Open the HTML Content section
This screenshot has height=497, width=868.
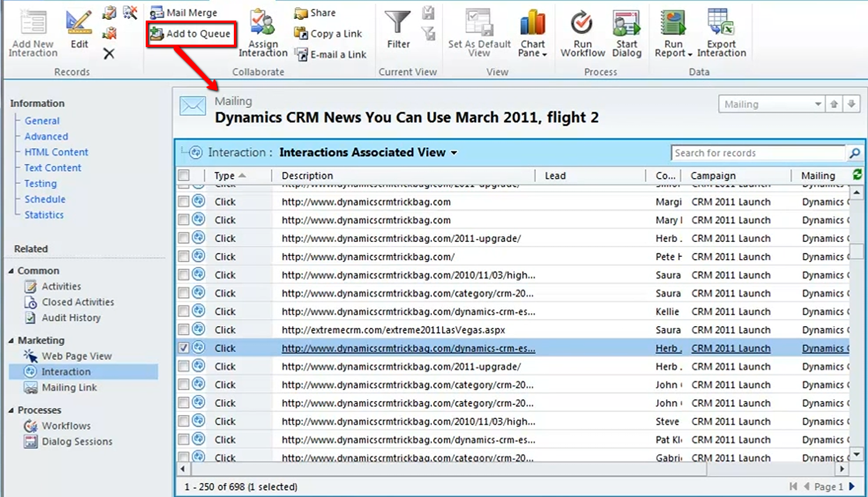(x=56, y=152)
